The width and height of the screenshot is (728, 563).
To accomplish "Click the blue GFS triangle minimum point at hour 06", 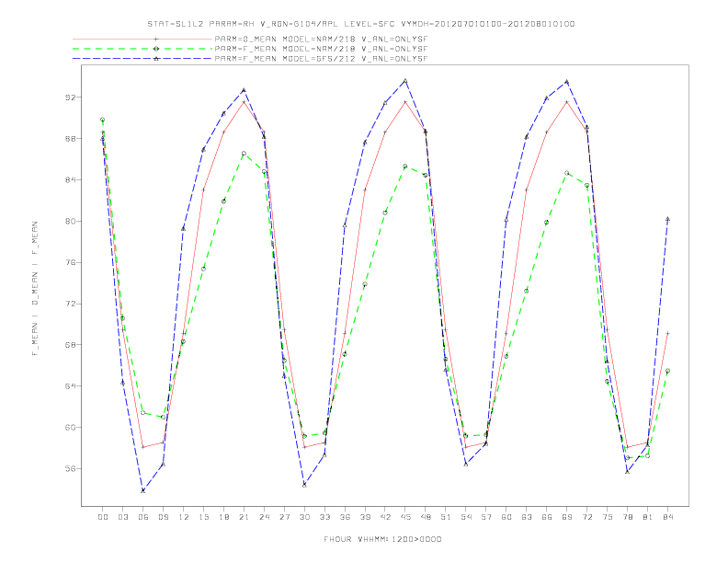I will pyautogui.click(x=143, y=490).
